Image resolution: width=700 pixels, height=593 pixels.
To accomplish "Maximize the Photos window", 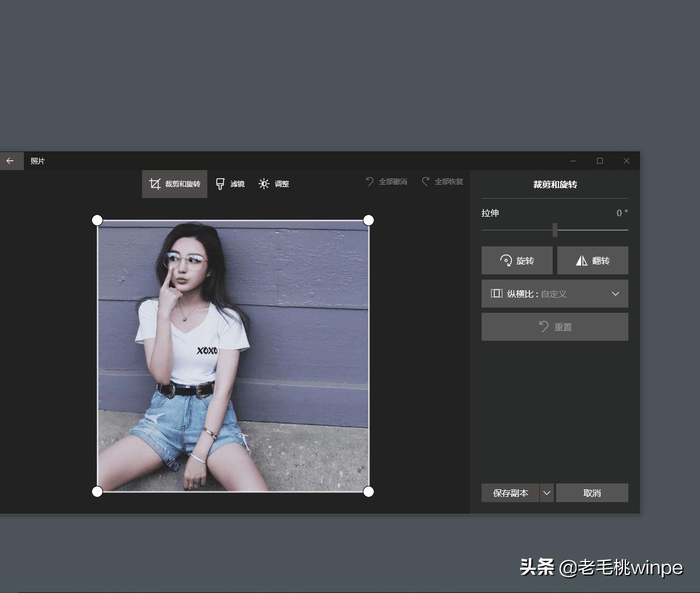I will [x=600, y=161].
